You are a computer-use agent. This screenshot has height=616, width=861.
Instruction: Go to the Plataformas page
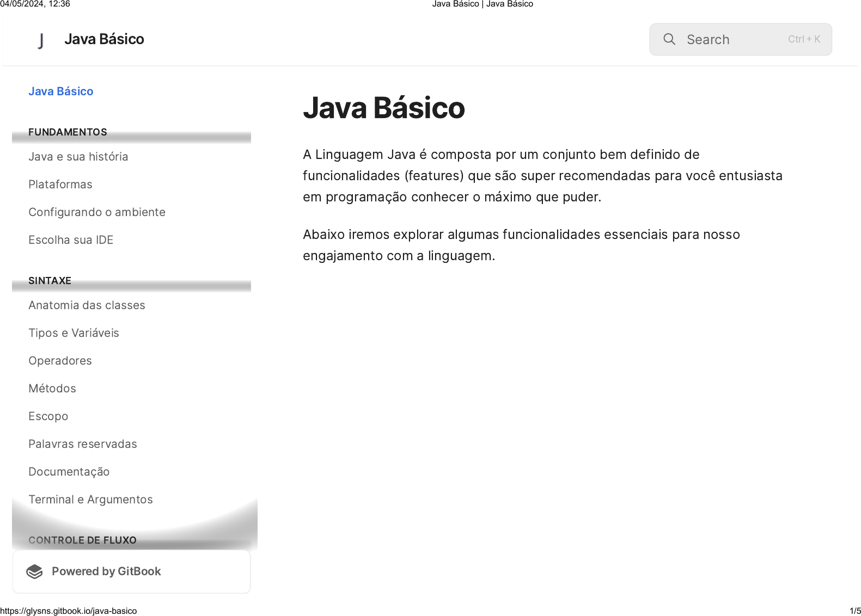60,184
